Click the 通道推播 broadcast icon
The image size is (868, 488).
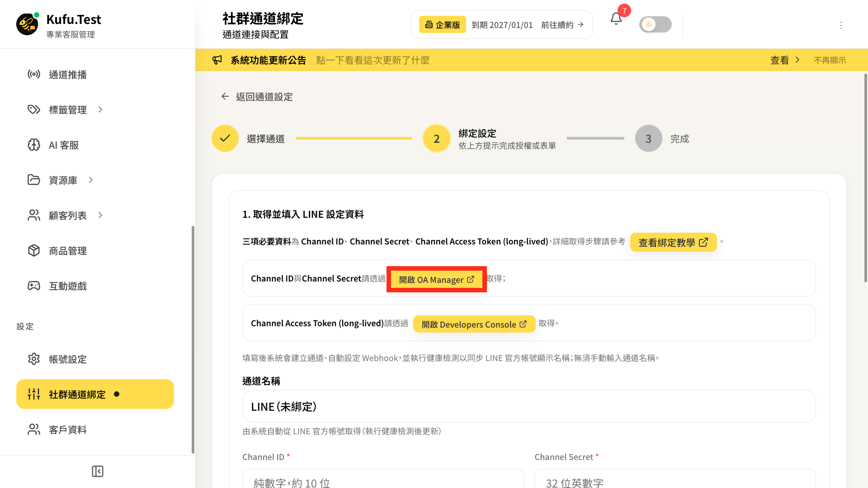pyautogui.click(x=34, y=74)
